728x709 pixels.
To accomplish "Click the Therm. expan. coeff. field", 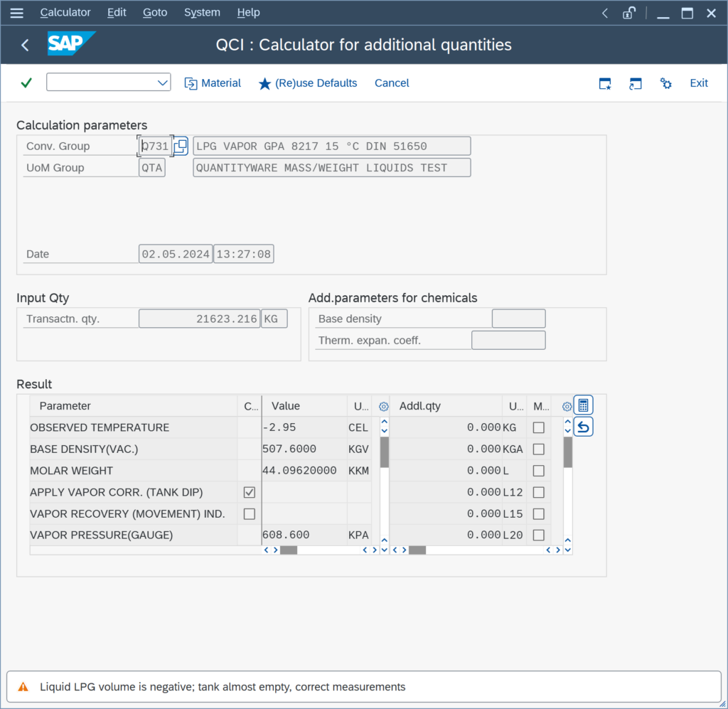I will click(x=508, y=341).
